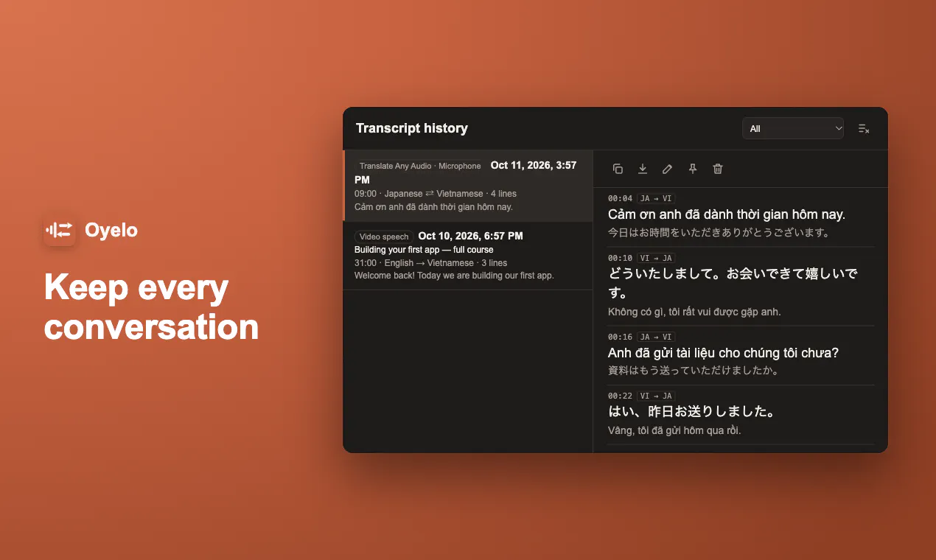Select line "Anh đã gửi tài liệu cho chúng tôi chưa?"

pos(724,353)
